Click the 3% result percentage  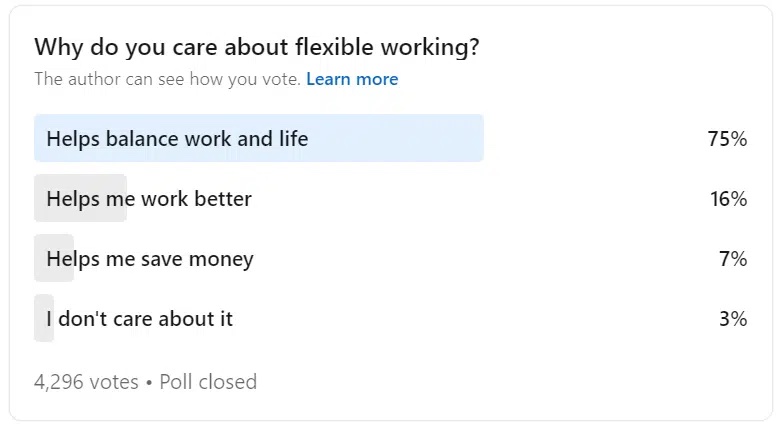[x=733, y=319]
